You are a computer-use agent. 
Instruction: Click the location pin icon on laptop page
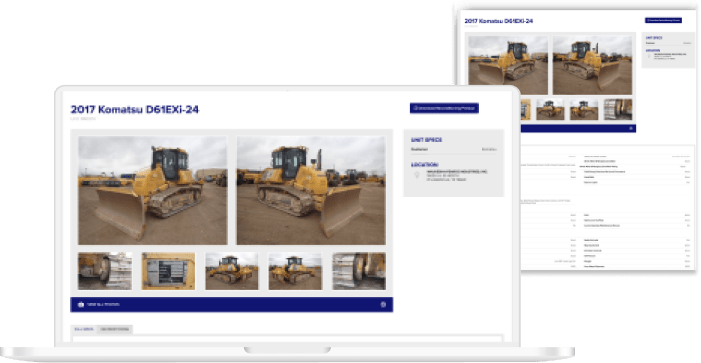pos(417,175)
